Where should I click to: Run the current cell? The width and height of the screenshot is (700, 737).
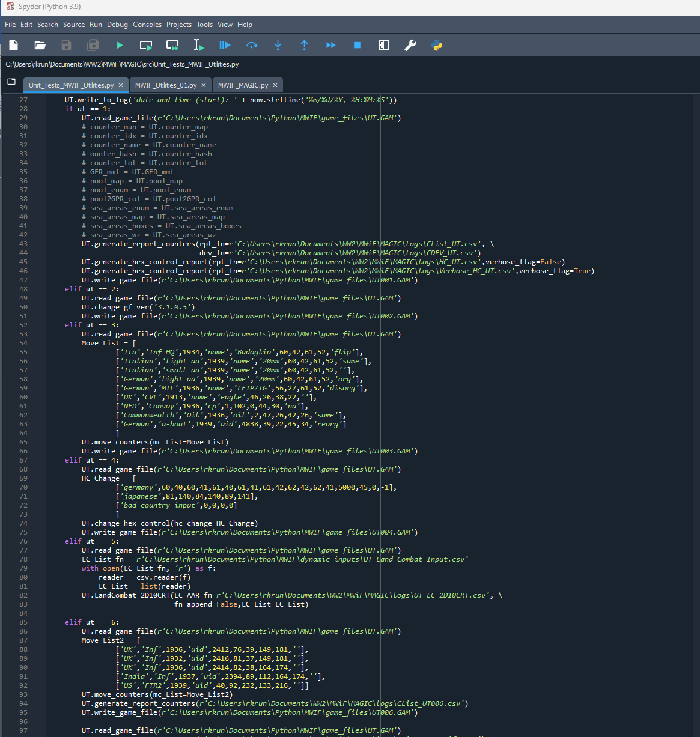point(146,45)
